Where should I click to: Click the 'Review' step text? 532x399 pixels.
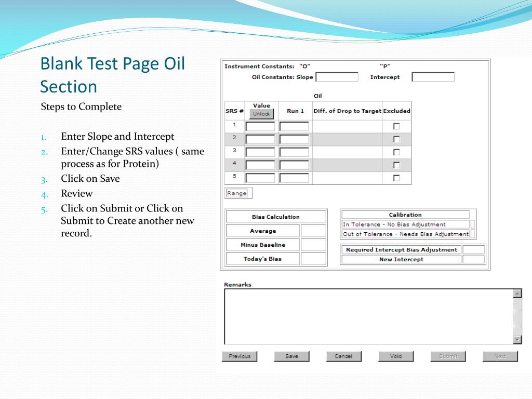[77, 193]
